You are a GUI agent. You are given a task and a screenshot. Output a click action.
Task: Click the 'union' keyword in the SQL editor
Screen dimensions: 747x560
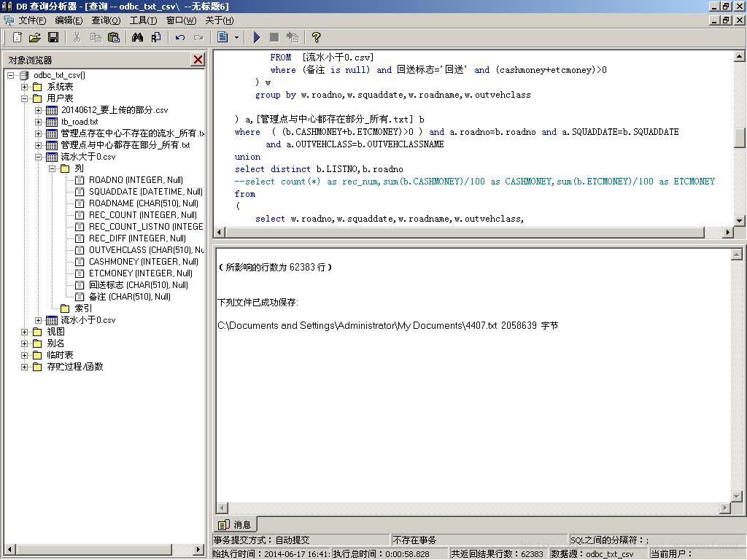pyautogui.click(x=248, y=157)
